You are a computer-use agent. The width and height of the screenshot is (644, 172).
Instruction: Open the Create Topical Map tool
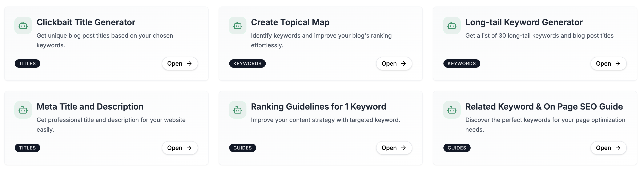[x=394, y=64]
